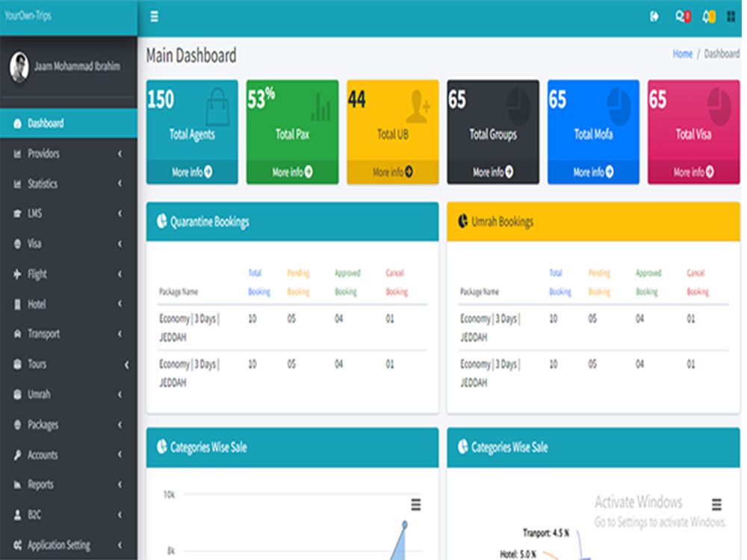Click user name Jaam Mohammad Ibrahim
Screen dimensions: 747x560
click(77, 66)
